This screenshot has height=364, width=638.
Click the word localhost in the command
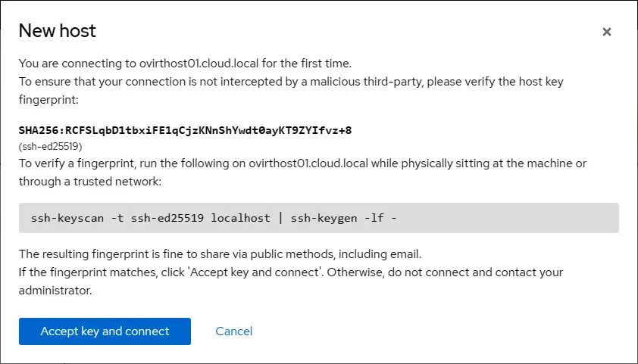click(240, 218)
